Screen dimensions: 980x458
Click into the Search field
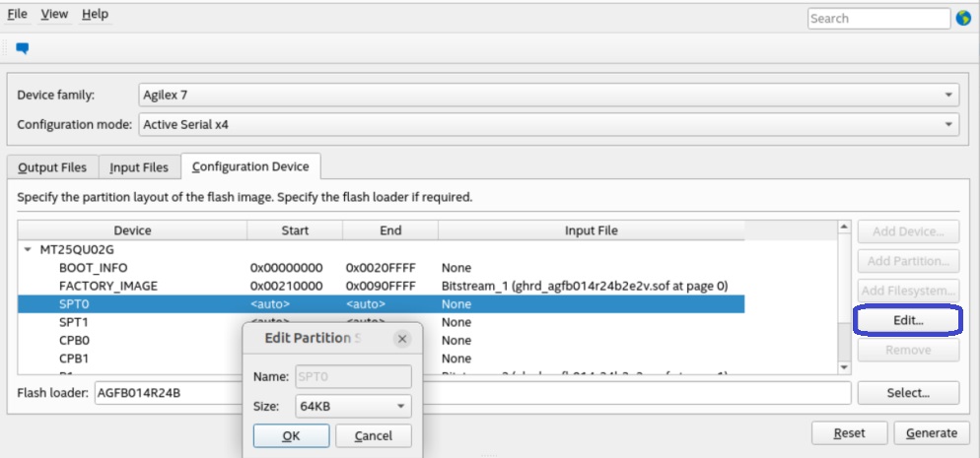tap(877, 18)
